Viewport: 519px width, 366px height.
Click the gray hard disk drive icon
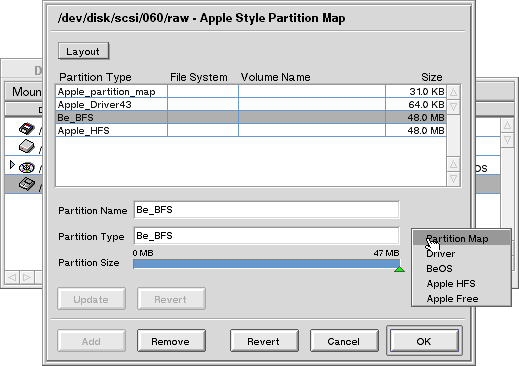coord(27,146)
